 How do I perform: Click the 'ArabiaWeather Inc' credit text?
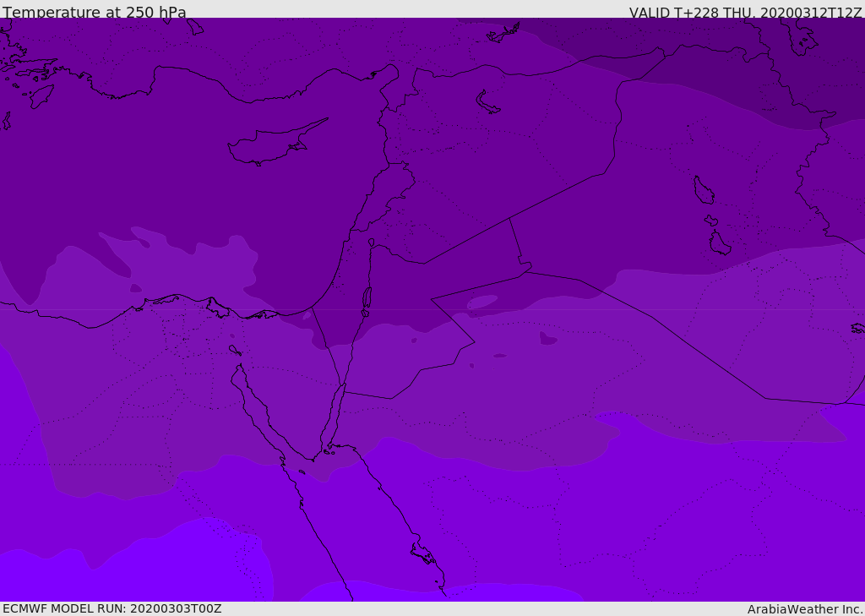(803, 609)
